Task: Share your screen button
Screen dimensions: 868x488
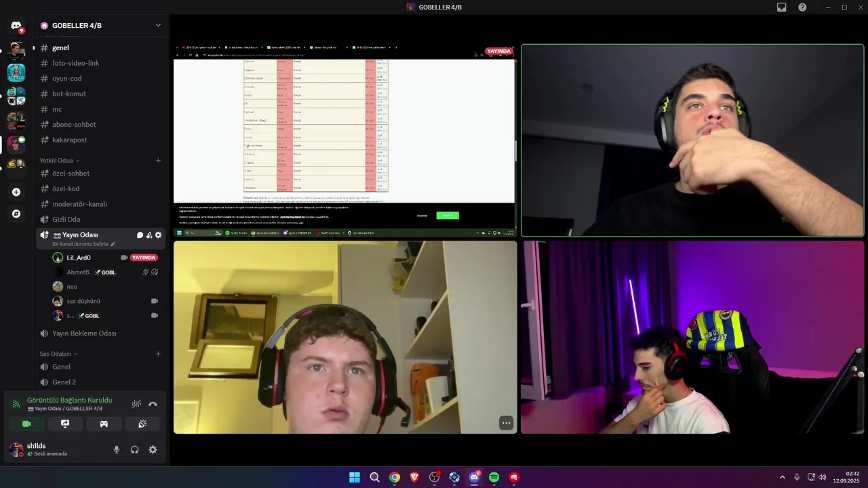Action: (65, 424)
